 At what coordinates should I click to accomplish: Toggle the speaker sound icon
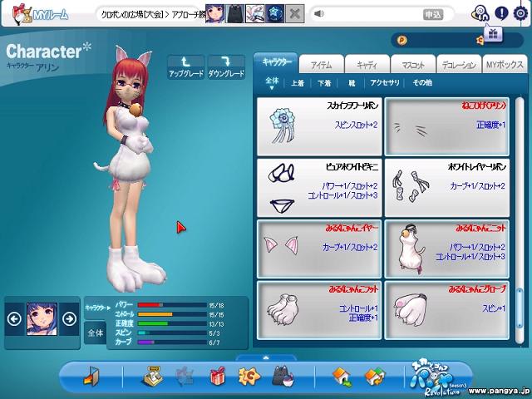(319, 14)
